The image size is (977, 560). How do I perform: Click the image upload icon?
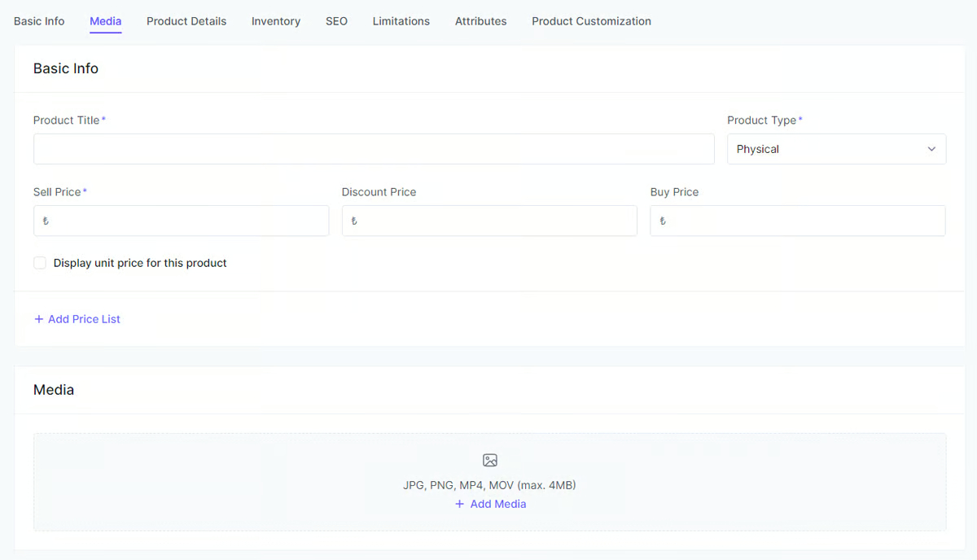pos(490,460)
